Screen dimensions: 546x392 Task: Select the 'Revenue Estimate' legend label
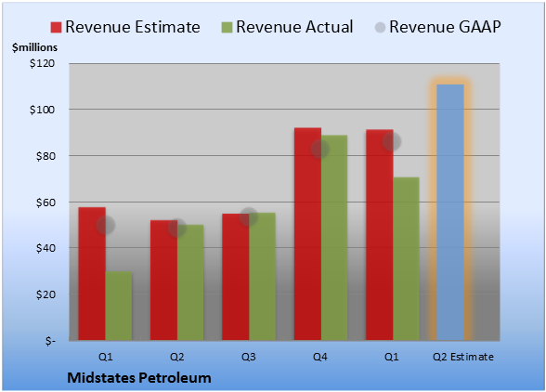[x=133, y=27]
